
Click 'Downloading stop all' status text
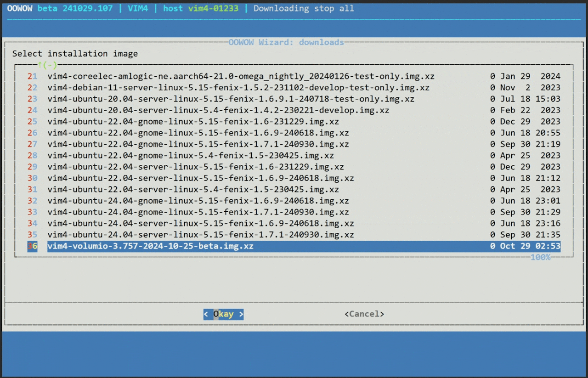pos(304,8)
